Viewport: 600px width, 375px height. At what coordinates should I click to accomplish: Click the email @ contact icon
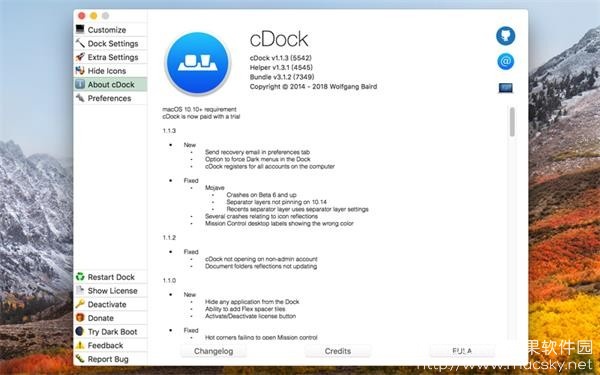505,61
